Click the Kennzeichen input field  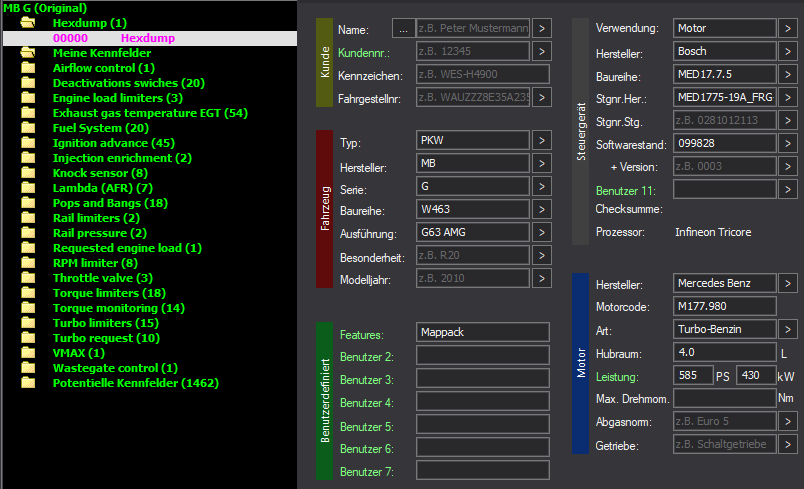pos(483,74)
